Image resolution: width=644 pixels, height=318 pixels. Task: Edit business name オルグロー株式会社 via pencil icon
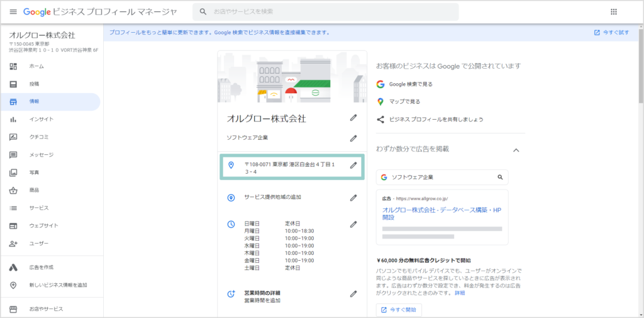pos(353,118)
